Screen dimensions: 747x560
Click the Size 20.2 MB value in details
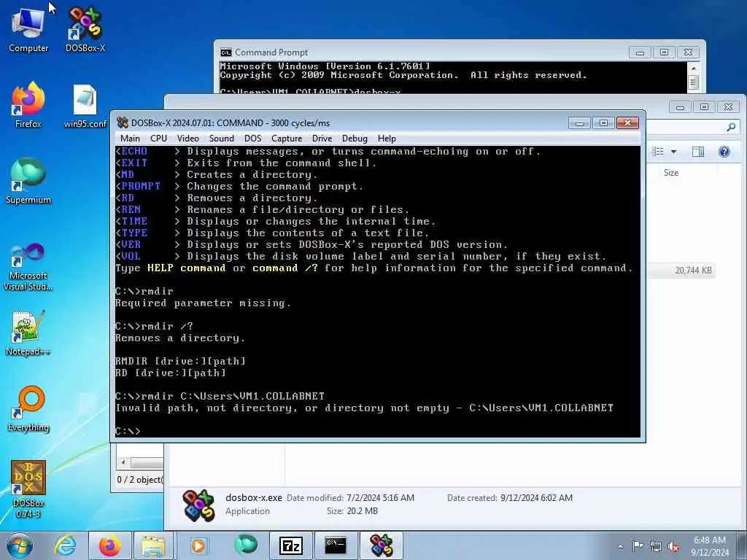click(x=362, y=511)
